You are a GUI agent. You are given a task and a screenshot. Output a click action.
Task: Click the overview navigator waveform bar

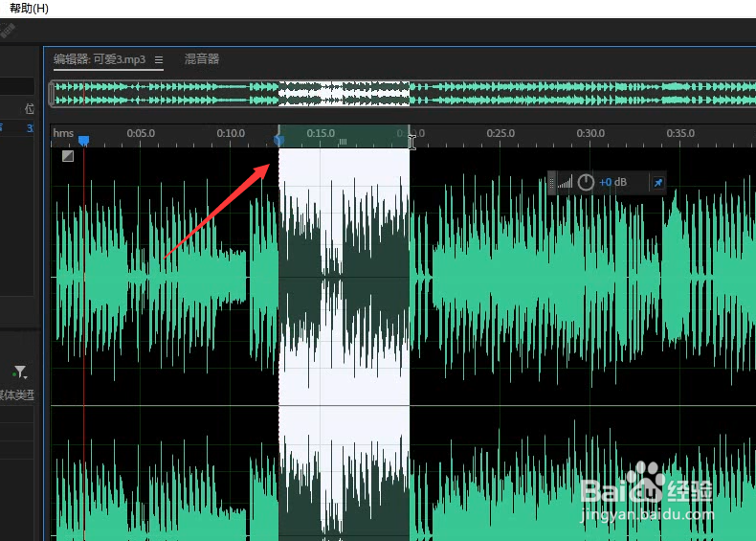403,94
